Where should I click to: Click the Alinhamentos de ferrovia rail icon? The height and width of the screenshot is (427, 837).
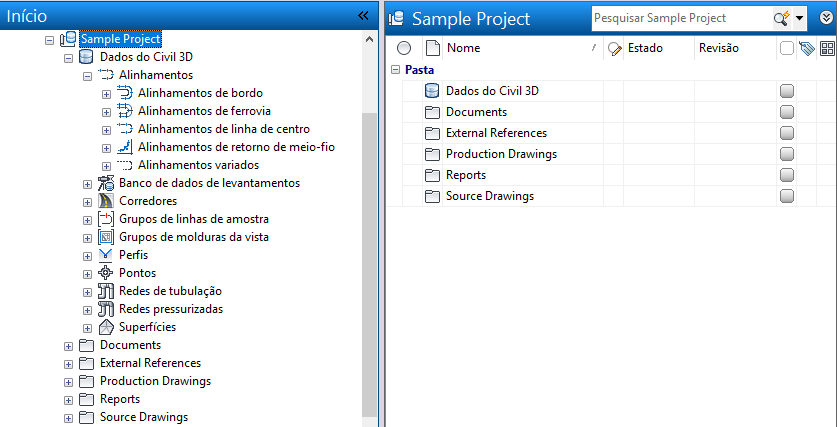[125, 111]
